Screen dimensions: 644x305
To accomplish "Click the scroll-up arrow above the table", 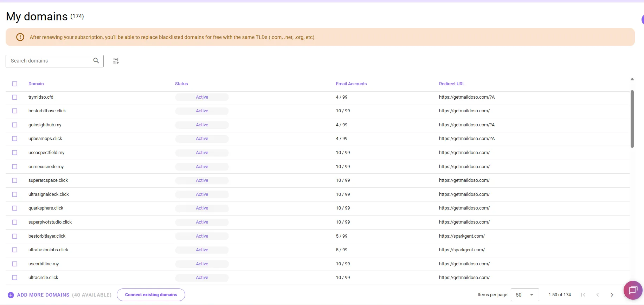I will 632,79.
